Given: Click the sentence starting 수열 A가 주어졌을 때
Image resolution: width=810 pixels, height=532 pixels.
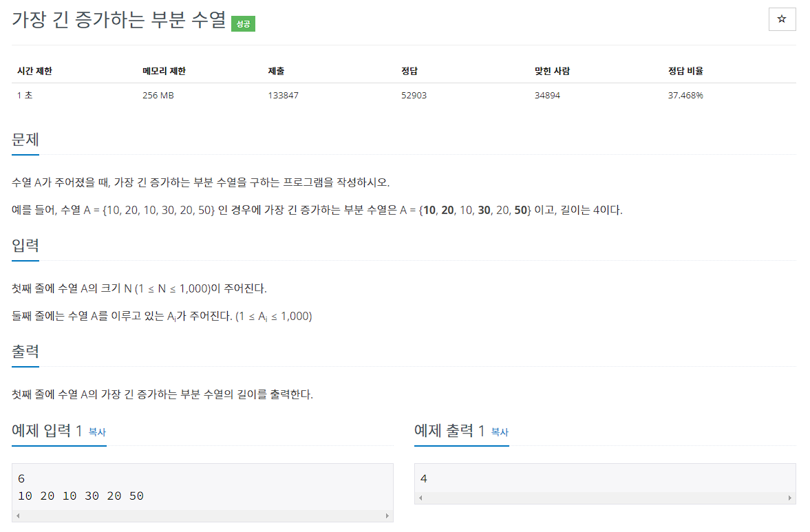Looking at the screenshot, I should pos(200,182).
